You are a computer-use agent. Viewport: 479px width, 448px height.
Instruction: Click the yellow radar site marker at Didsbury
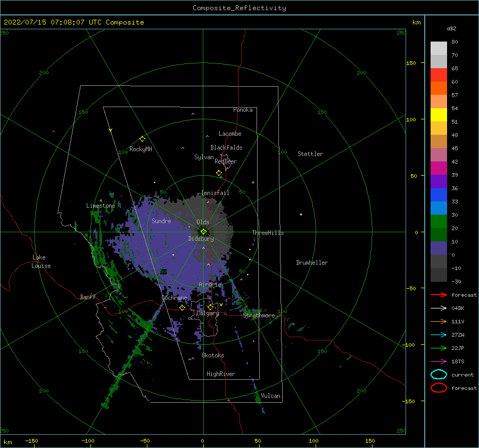point(203,232)
